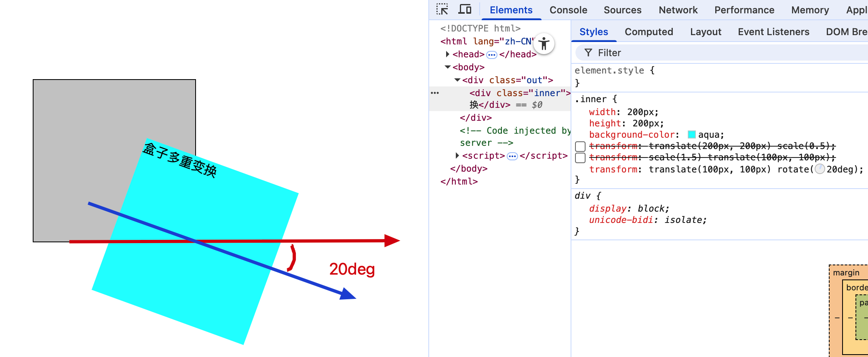The image size is (868, 357).
Task: Click the border label in box model
Action: tap(857, 288)
